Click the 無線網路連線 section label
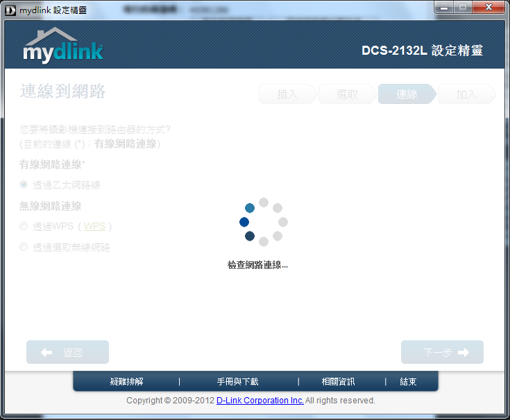 tap(51, 206)
